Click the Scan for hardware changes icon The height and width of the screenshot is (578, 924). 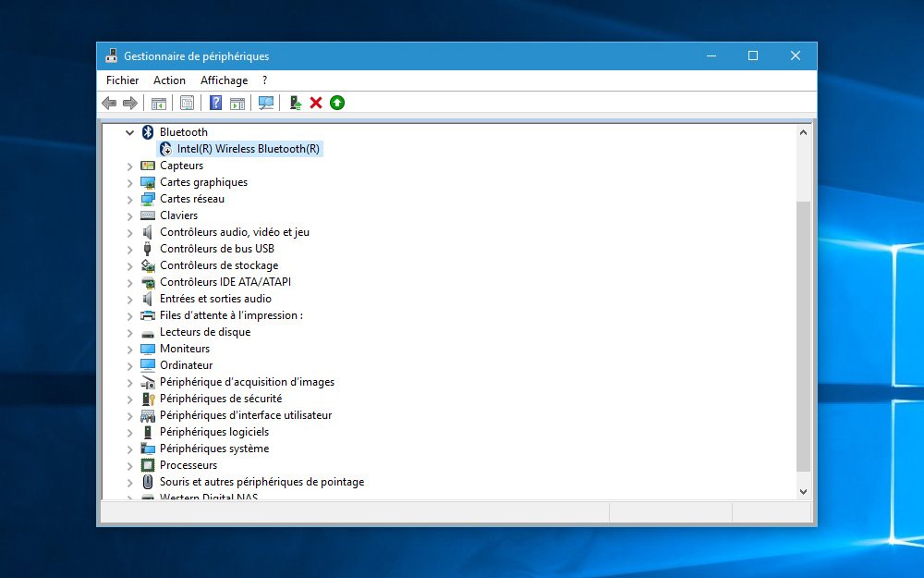[x=265, y=103]
